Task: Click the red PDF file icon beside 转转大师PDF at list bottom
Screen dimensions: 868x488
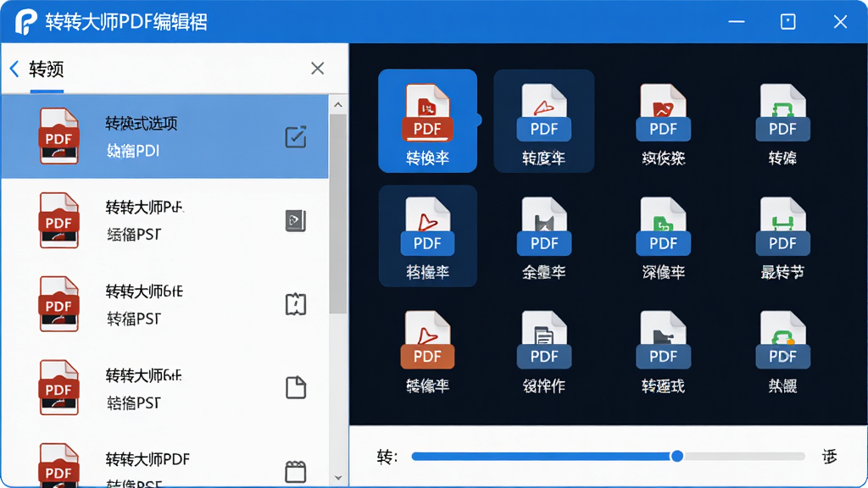Action: click(x=58, y=466)
